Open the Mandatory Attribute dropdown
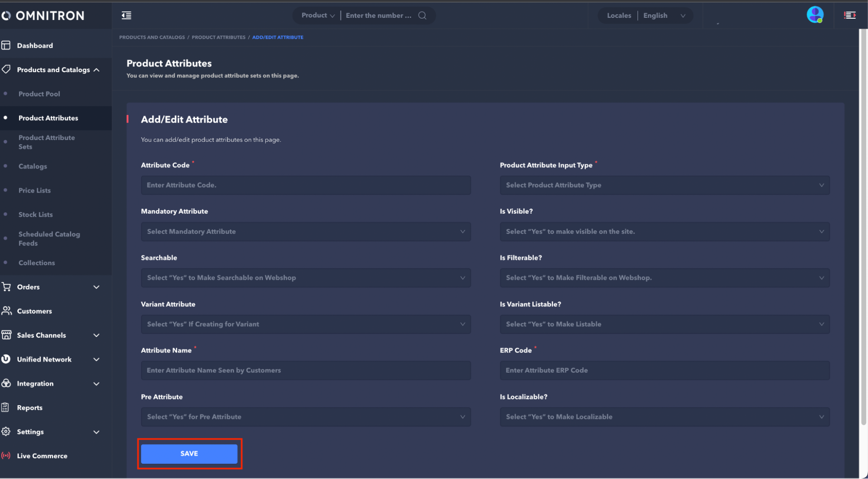868x479 pixels. (306, 232)
